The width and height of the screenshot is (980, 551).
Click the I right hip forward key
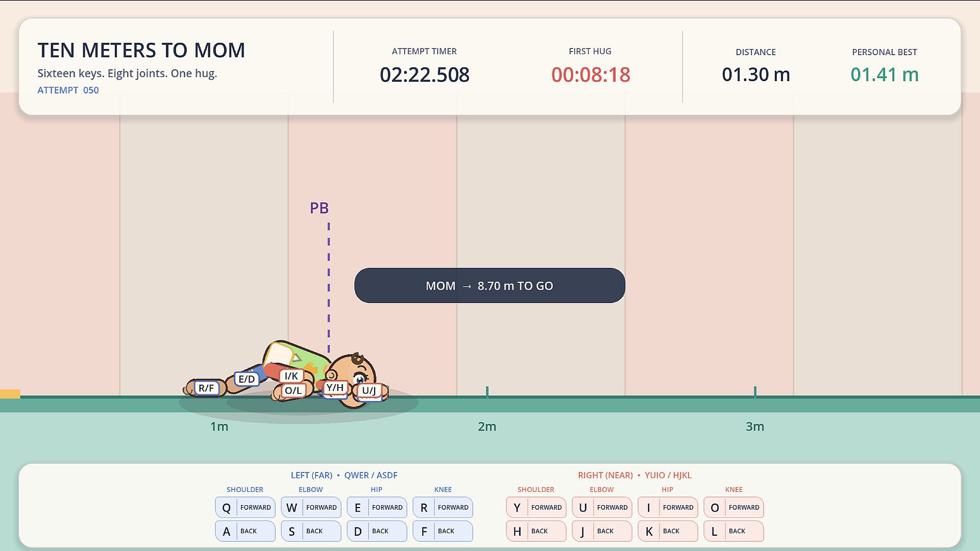(668, 507)
